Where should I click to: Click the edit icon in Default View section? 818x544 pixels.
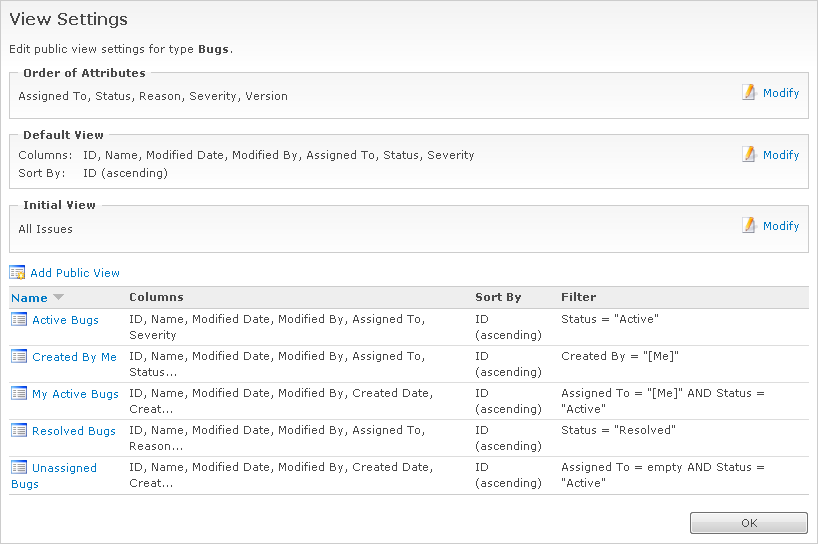(749, 154)
